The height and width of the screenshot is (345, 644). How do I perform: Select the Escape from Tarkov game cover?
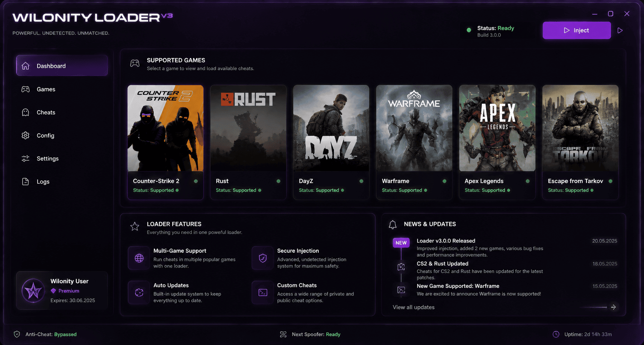point(580,128)
